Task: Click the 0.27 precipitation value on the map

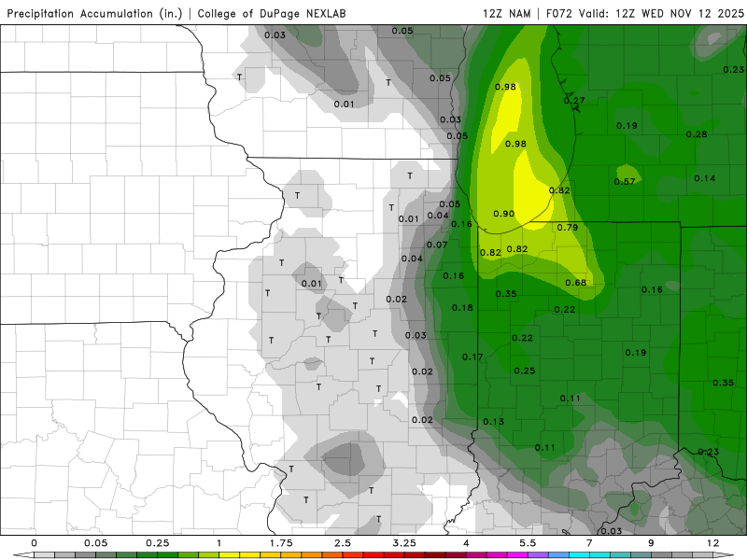Action: [x=574, y=101]
